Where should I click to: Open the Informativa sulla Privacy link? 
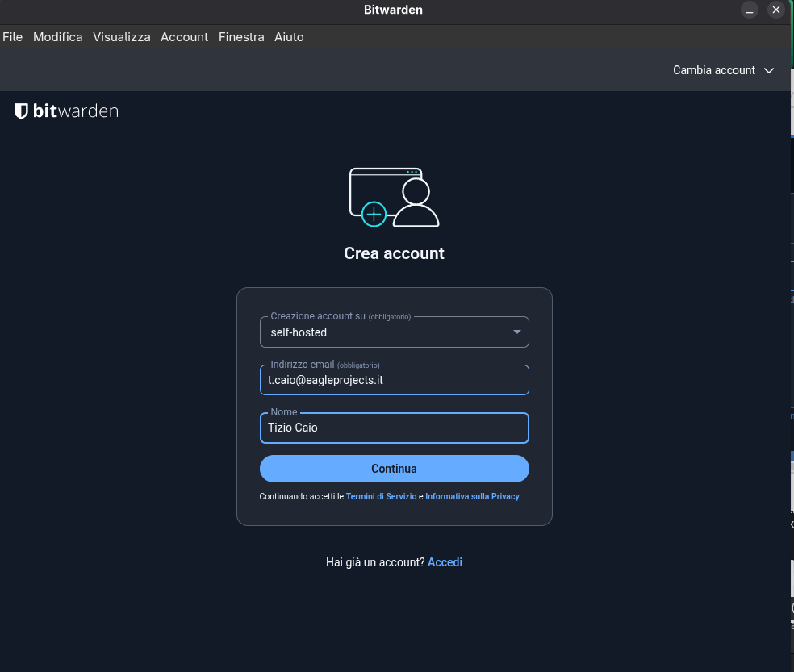(472, 497)
